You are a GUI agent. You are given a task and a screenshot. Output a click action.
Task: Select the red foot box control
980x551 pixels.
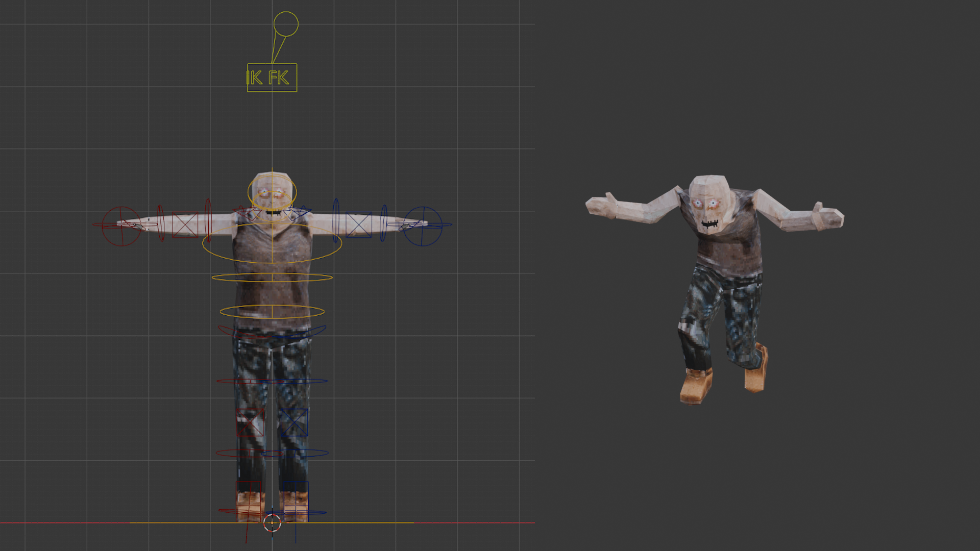tap(249, 501)
